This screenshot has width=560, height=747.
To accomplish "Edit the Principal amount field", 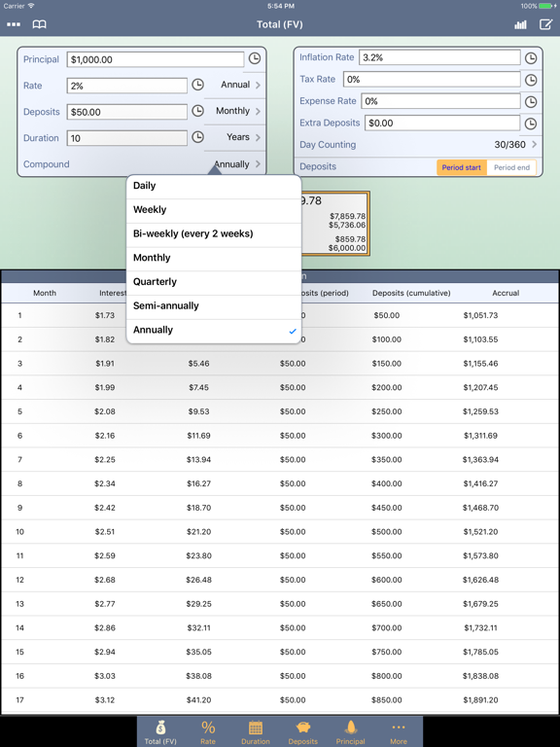I will (x=156, y=59).
